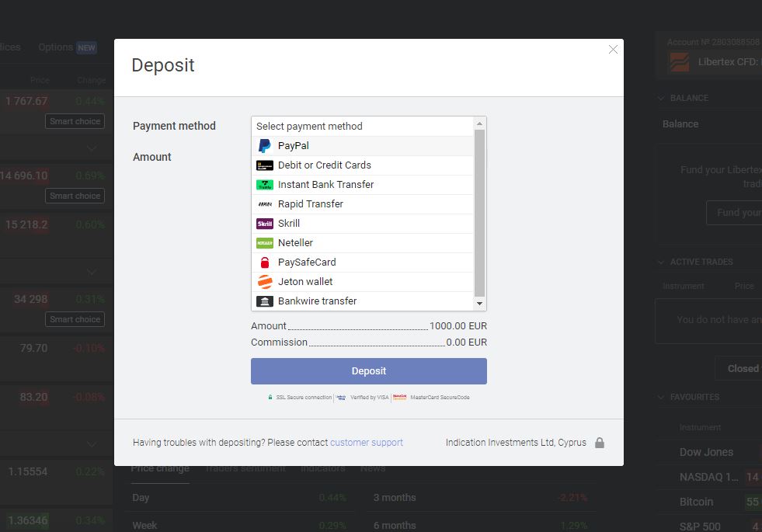Click the PaySafeCard padlock icon
The height and width of the screenshot is (532, 762).
coord(264,263)
